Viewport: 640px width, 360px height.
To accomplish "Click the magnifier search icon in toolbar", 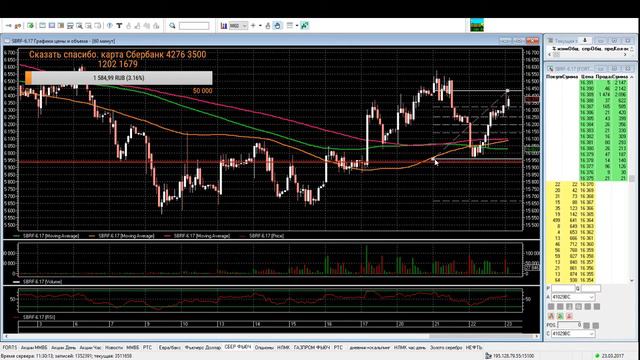I will coord(172,26).
